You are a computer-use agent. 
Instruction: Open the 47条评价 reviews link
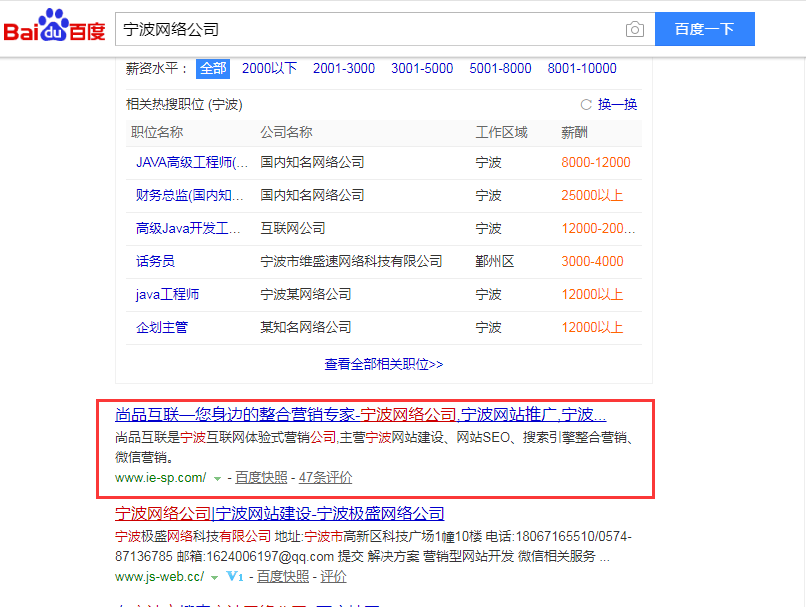pos(325,478)
